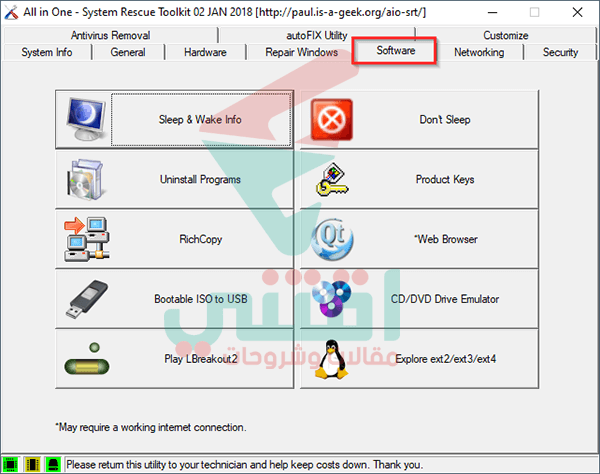The height and width of the screenshot is (474, 600).
Task: Switch to the Security tab
Action: pos(560,52)
